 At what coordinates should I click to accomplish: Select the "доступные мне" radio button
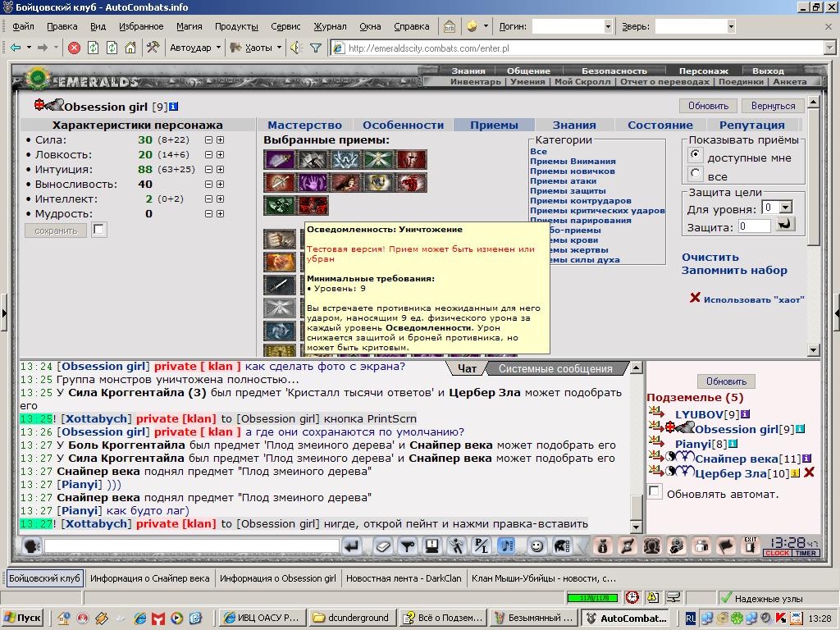click(695, 155)
